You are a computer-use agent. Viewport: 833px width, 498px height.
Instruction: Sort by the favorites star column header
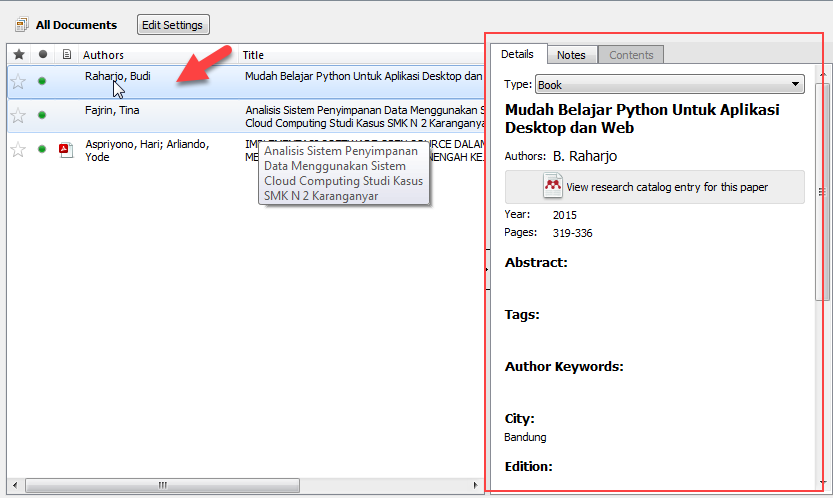18,55
